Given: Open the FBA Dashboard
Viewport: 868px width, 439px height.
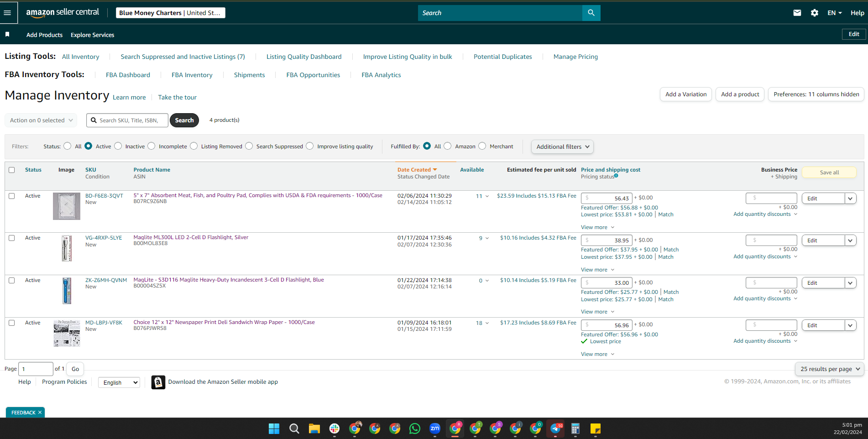Looking at the screenshot, I should (128, 75).
